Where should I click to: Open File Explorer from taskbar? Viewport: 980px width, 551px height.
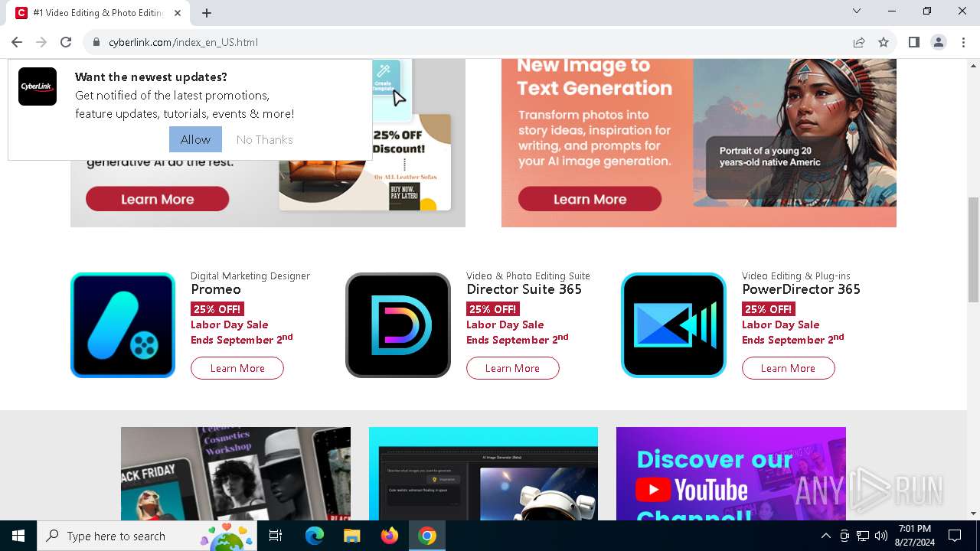pos(351,536)
